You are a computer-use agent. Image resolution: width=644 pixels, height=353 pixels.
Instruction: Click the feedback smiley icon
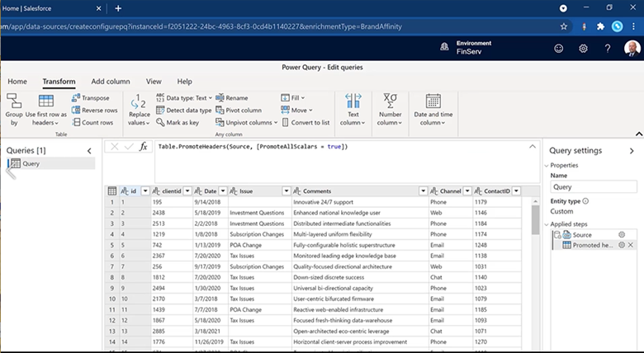pos(559,49)
